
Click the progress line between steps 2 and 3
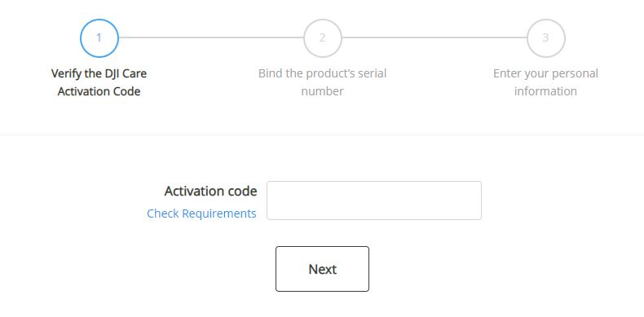(434, 37)
